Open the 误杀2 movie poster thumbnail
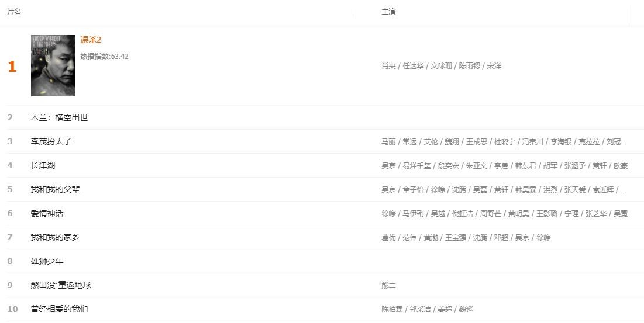 [x=53, y=65]
